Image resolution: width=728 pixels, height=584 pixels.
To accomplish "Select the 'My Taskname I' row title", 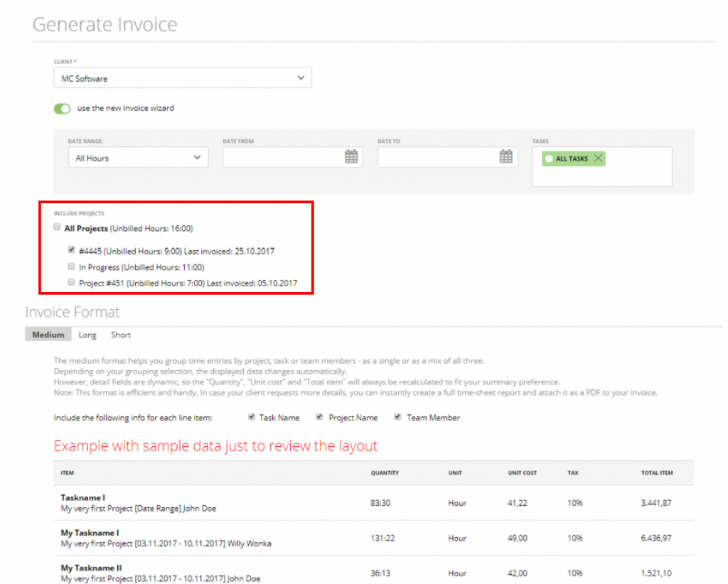I will click(90, 533).
